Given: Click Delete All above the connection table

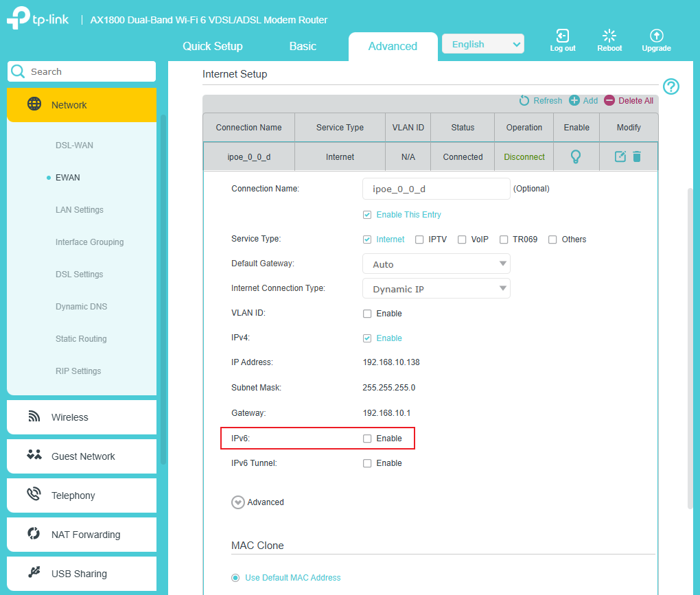Looking at the screenshot, I should click(x=629, y=100).
